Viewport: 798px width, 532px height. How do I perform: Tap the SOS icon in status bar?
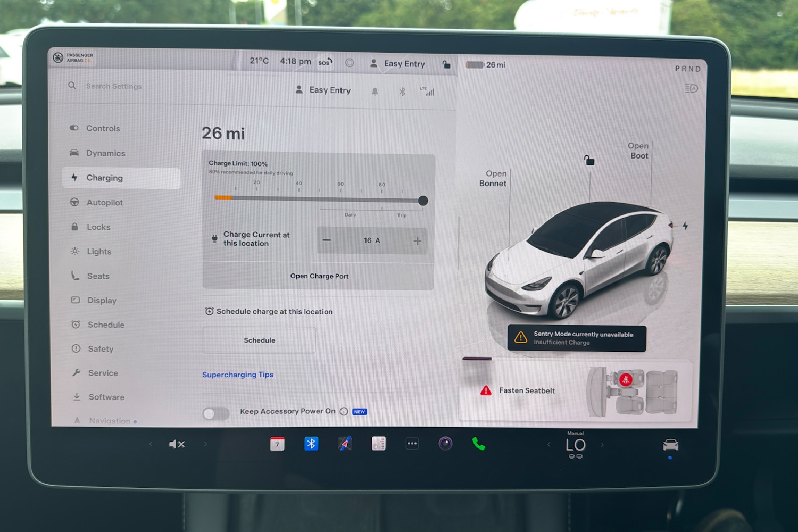tap(325, 62)
